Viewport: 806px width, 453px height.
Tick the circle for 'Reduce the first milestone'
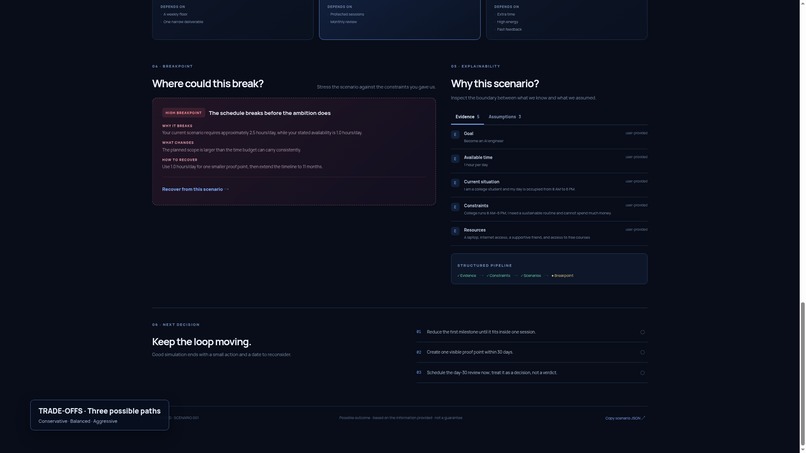click(x=642, y=332)
